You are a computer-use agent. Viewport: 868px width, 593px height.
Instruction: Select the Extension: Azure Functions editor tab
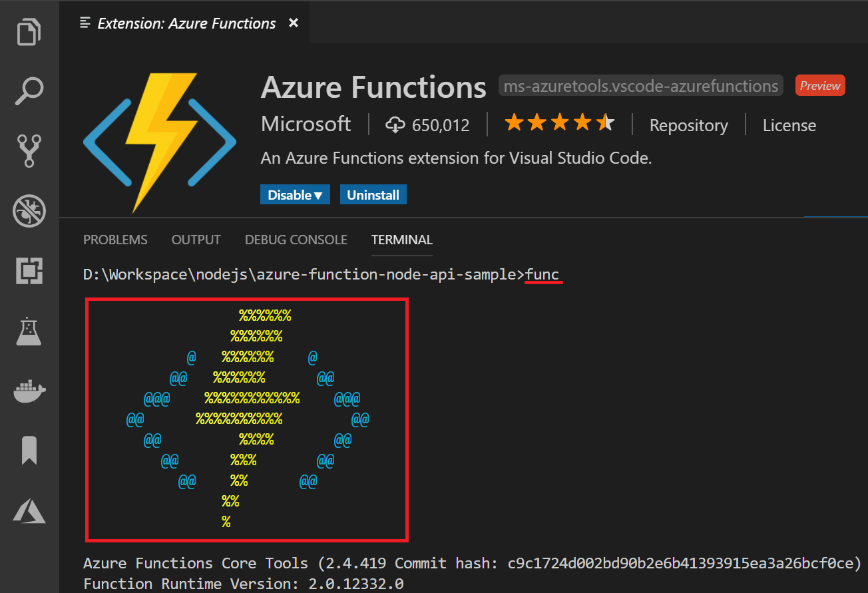pos(184,23)
